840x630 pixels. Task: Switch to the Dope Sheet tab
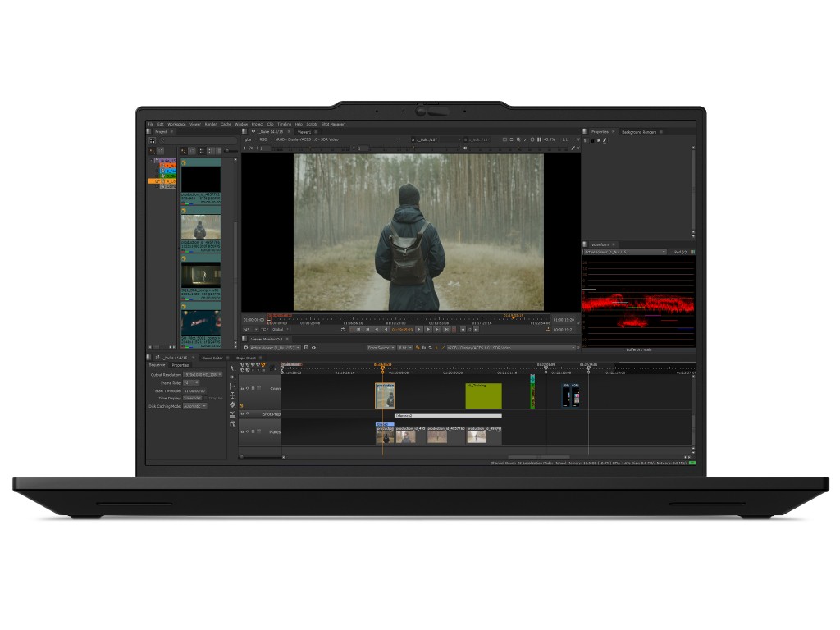click(246, 358)
